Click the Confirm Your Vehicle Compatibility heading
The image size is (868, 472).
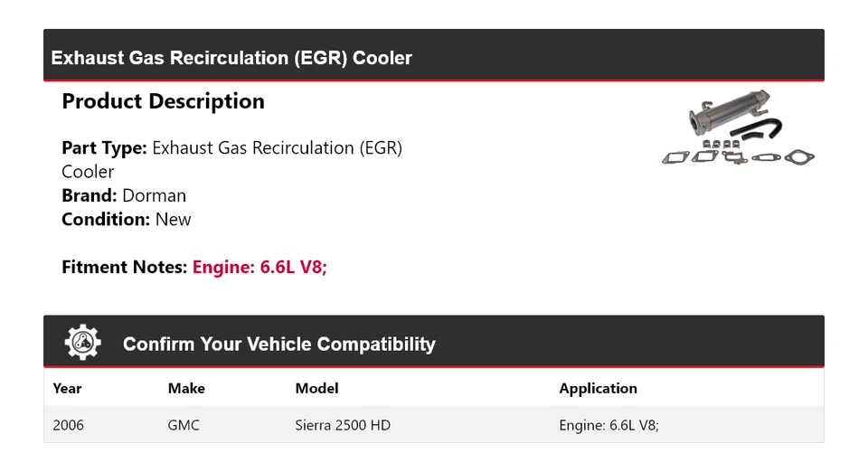[278, 345]
